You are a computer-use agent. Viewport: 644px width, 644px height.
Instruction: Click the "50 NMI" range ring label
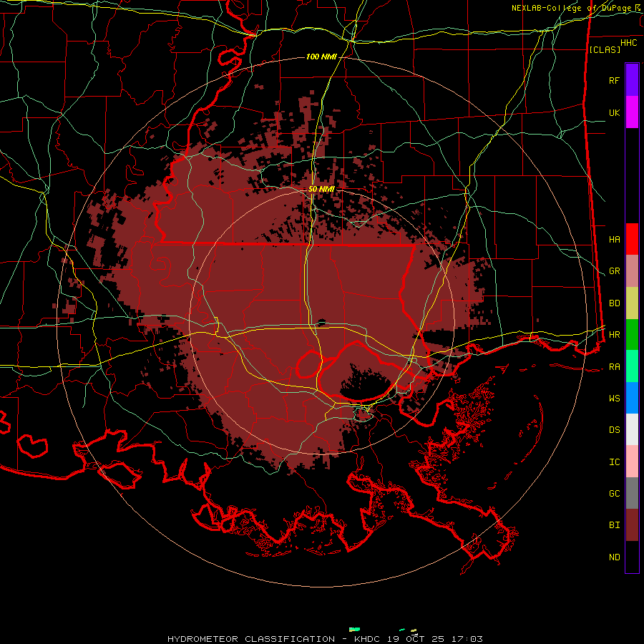[x=321, y=189]
